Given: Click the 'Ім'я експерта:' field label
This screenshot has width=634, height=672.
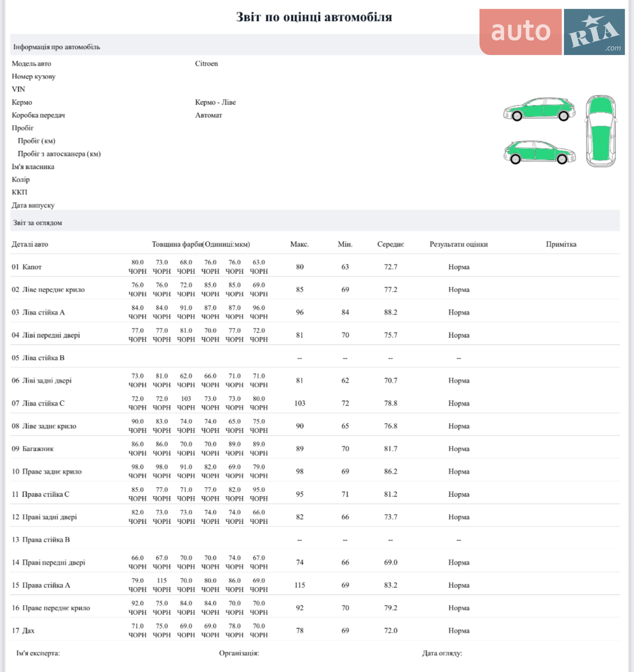Looking at the screenshot, I should 38,654.
